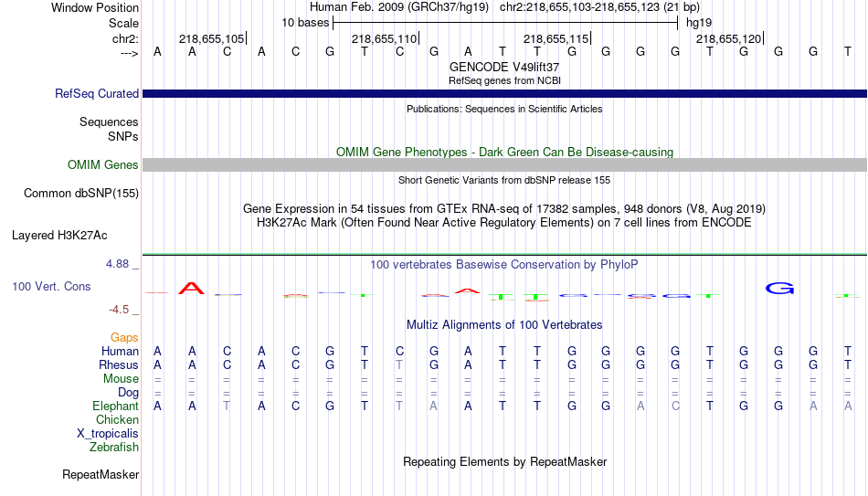Click the '10 bases' scale bar label

(305, 23)
